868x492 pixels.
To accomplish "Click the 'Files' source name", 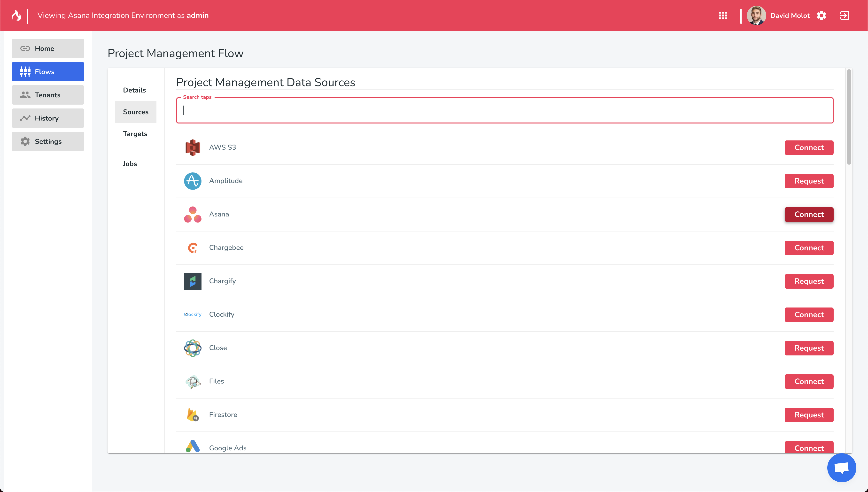I will [x=216, y=382].
